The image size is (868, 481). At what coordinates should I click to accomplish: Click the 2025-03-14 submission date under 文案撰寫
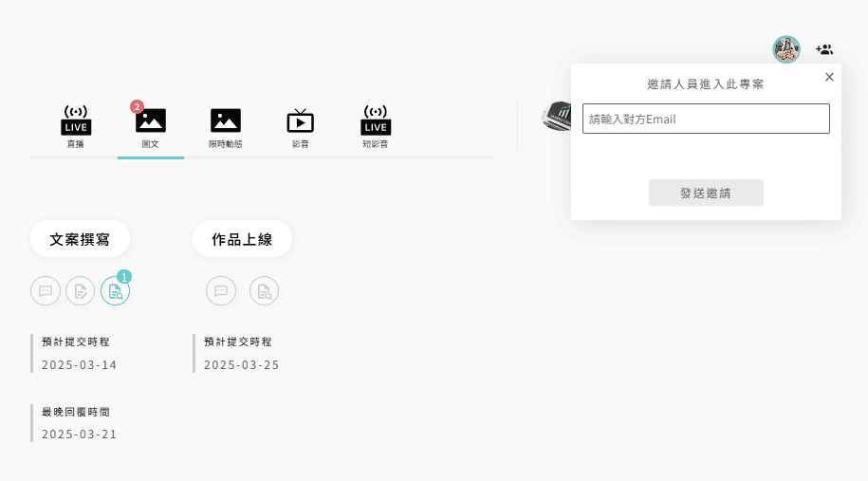point(80,365)
